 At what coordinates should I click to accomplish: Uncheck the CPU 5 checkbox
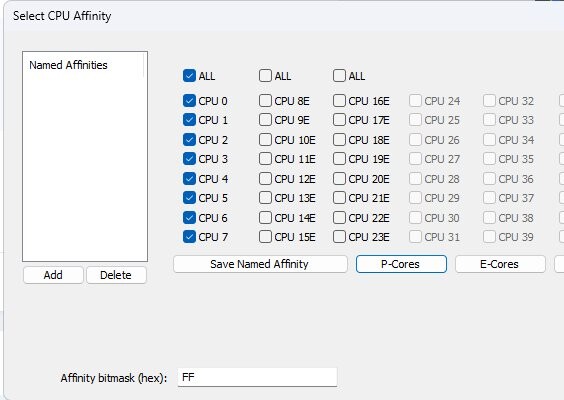pyautogui.click(x=189, y=197)
